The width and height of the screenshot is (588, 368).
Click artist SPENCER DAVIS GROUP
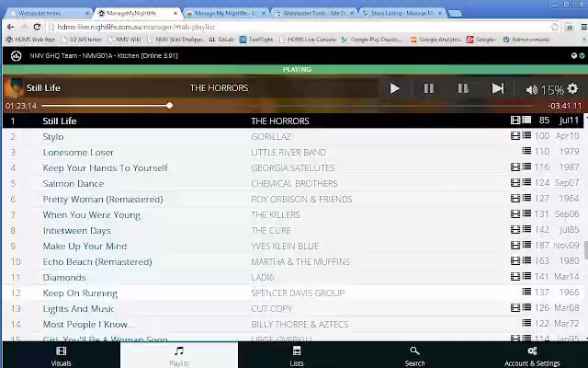pyautogui.click(x=298, y=293)
